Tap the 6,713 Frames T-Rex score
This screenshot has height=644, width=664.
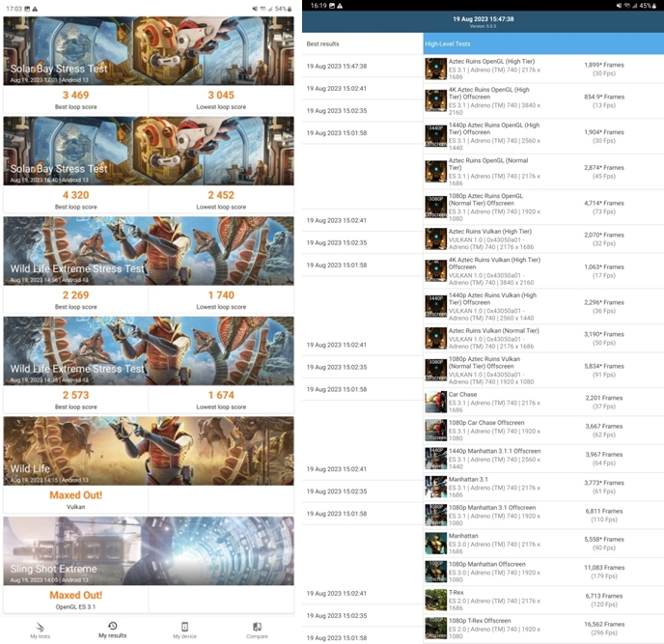pyautogui.click(x=604, y=596)
